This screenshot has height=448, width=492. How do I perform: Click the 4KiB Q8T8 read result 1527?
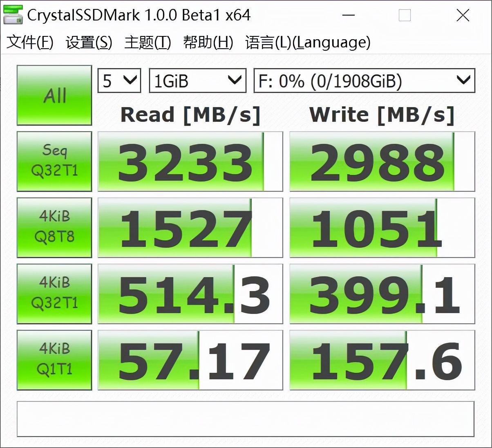[x=190, y=228]
